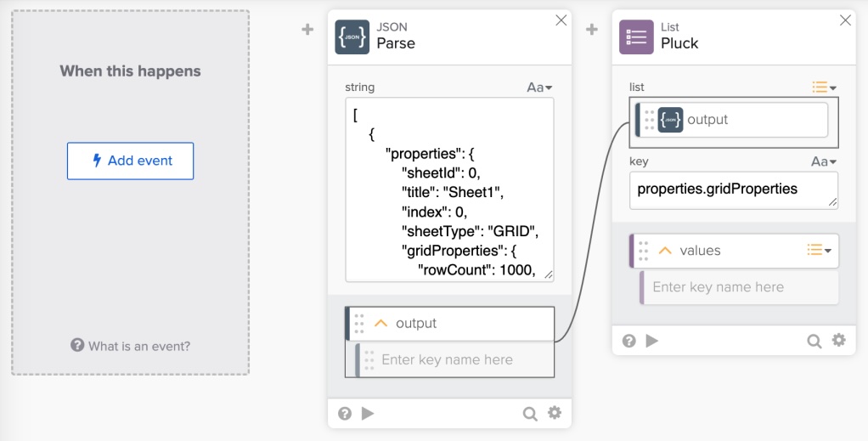Click the List Pluck card icon

tap(636, 37)
